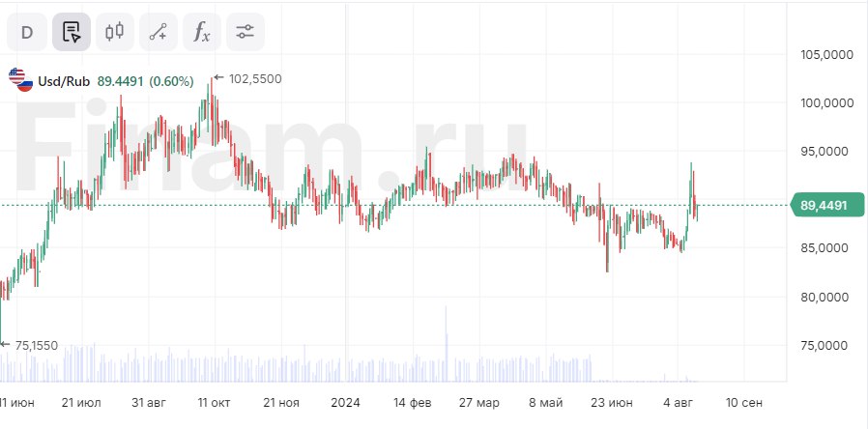Click the 4 авг date label
This screenshot has height=429, width=868.
point(680,402)
